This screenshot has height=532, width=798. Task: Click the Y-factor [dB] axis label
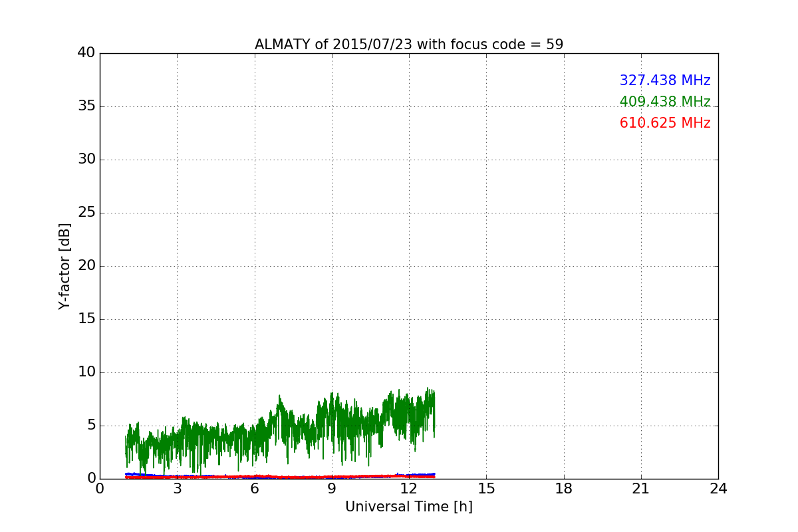(65, 266)
